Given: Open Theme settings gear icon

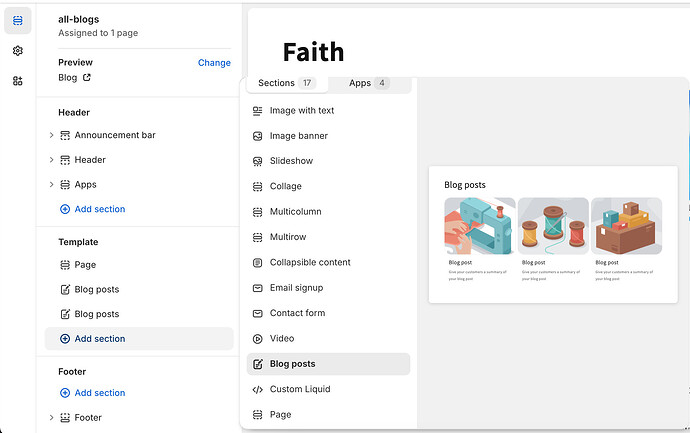Looking at the screenshot, I should [x=18, y=51].
